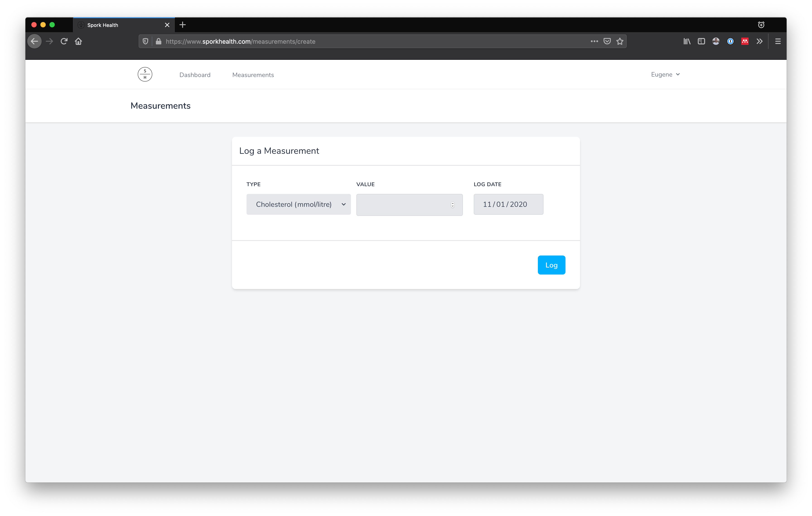Screen dimensions: 812x516
Task: Go to Dashboard nav item
Action: pyautogui.click(x=195, y=75)
